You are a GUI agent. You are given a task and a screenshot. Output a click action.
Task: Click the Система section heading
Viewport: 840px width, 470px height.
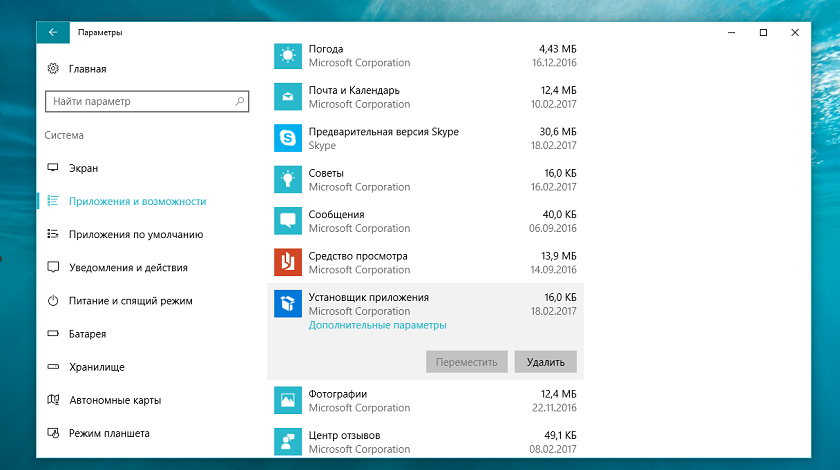[64, 135]
